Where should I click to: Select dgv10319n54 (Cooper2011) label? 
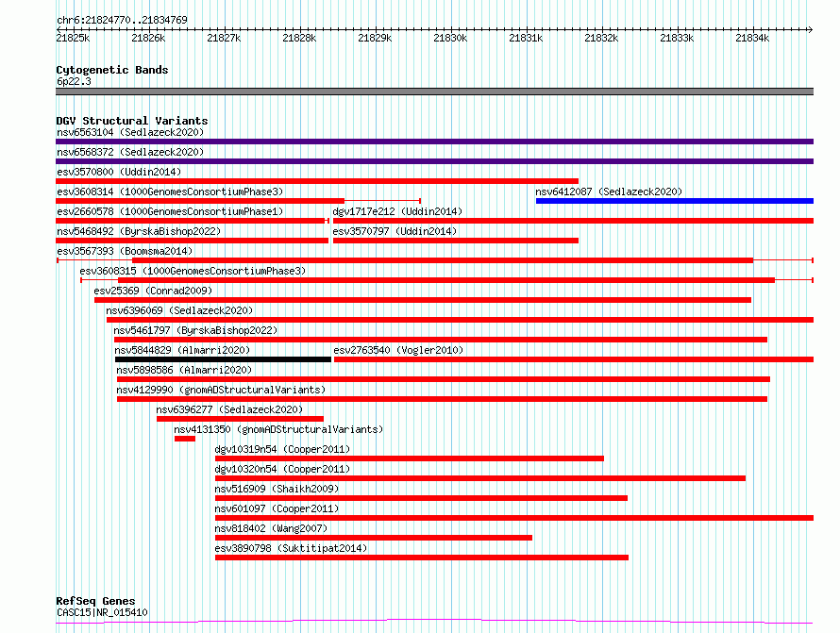coord(282,449)
